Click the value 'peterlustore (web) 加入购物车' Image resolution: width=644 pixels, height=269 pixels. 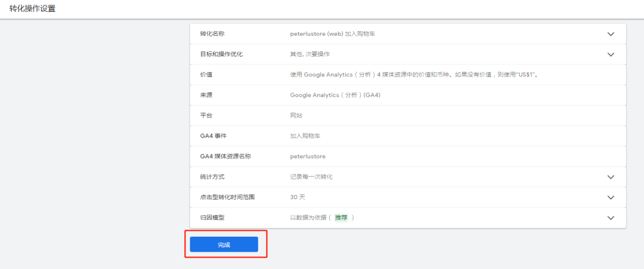(x=332, y=34)
